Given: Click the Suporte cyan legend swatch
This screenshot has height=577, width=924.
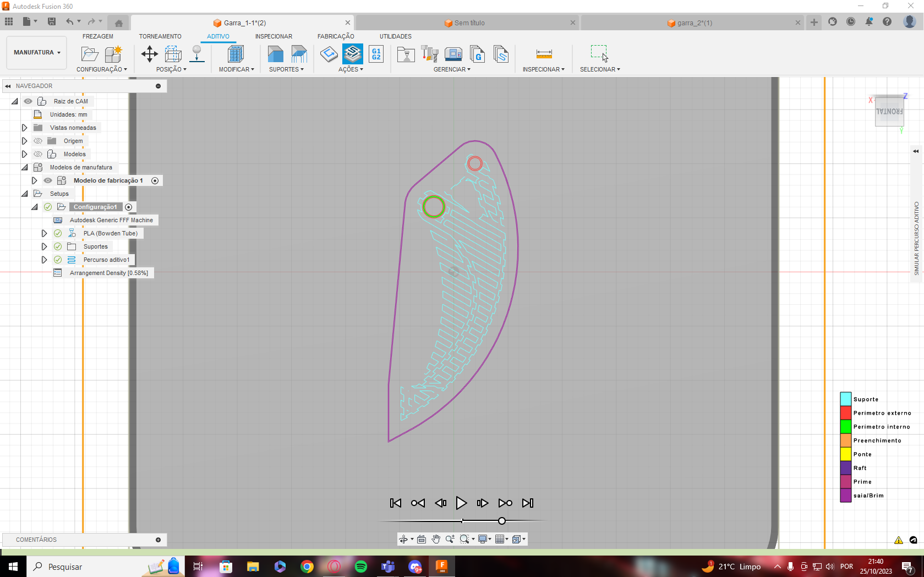Looking at the screenshot, I should (x=846, y=399).
